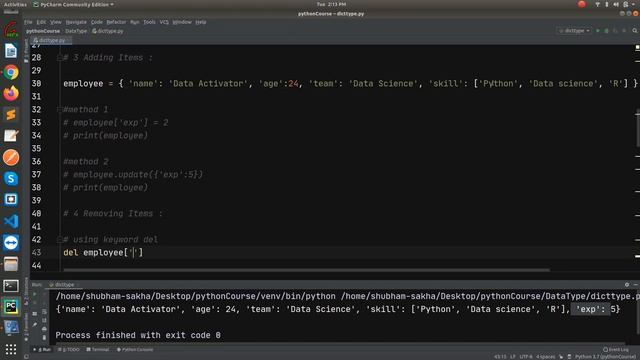Open the TODO tool window button
640x360 pixels.
point(69,349)
